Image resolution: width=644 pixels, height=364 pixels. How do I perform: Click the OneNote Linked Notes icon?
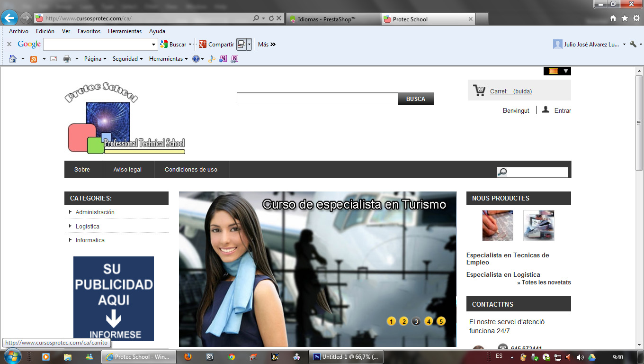pyautogui.click(x=234, y=59)
